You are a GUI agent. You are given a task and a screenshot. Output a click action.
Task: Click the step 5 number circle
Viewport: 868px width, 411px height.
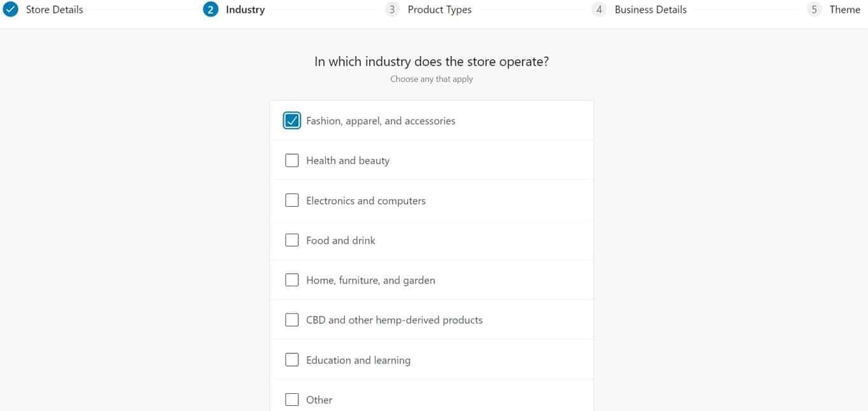[x=814, y=10]
